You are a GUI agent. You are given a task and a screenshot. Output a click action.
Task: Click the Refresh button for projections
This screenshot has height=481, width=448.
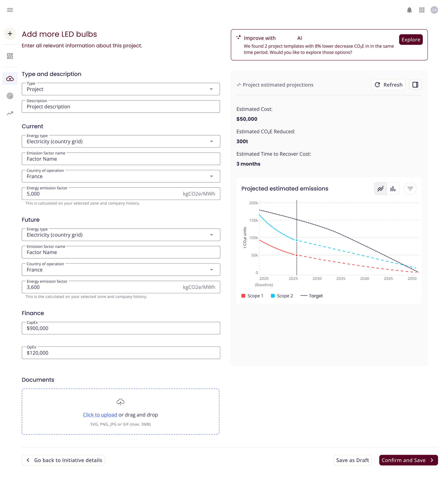tap(388, 85)
